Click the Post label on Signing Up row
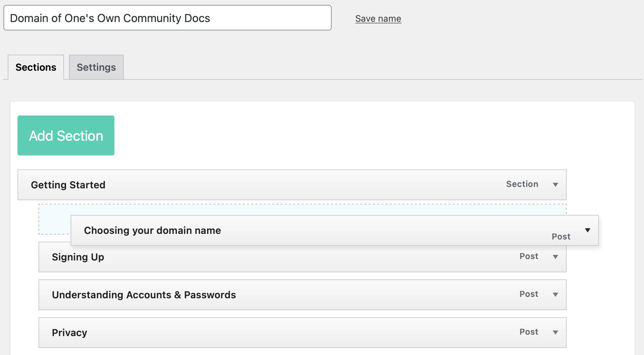 pyautogui.click(x=529, y=256)
